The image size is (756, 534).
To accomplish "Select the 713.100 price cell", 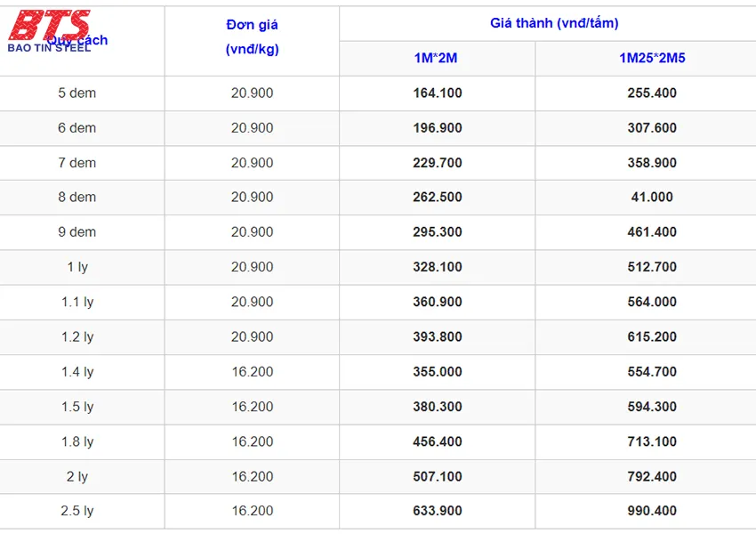I will (x=652, y=441).
